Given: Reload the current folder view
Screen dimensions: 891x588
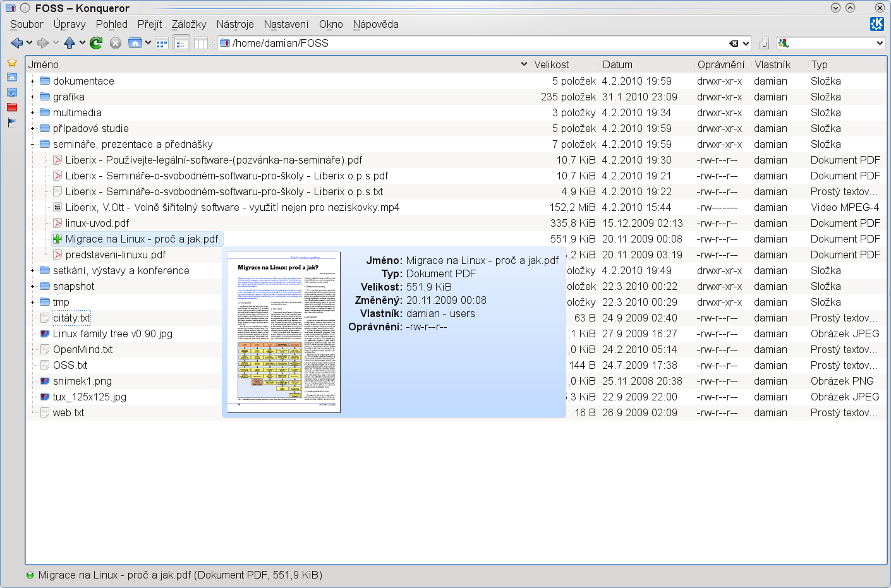Looking at the screenshot, I should (x=96, y=43).
